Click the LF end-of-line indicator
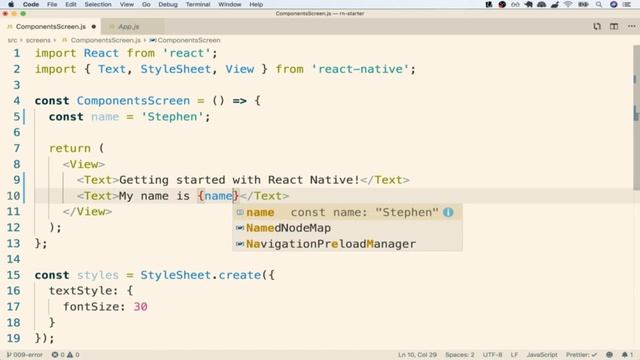The width and height of the screenshot is (640, 360). pos(514,355)
